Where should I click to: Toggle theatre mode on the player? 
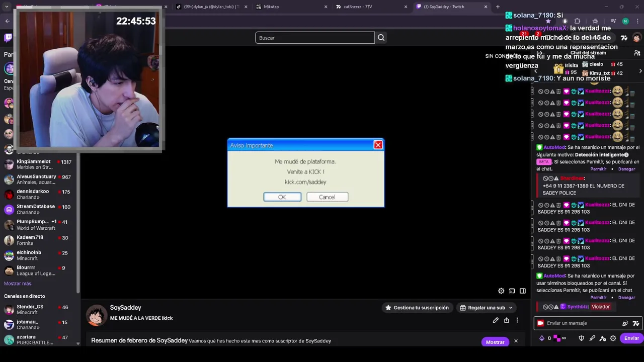[x=523, y=291]
